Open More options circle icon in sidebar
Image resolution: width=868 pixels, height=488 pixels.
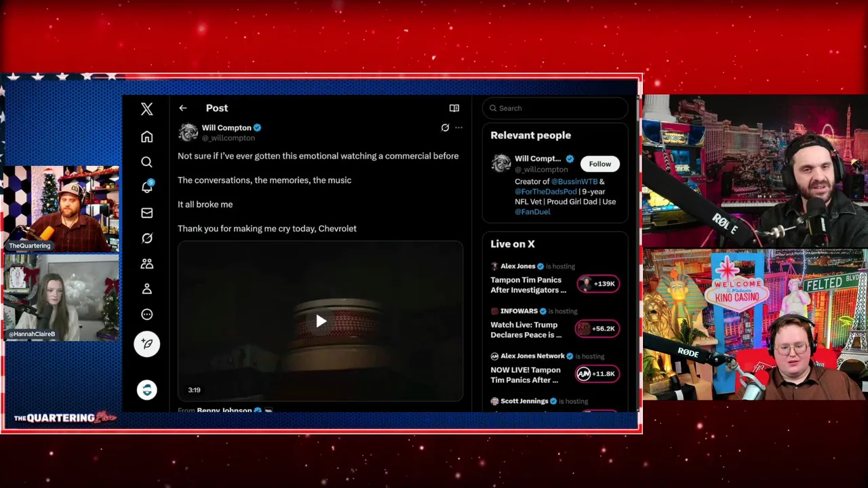pyautogui.click(x=146, y=314)
